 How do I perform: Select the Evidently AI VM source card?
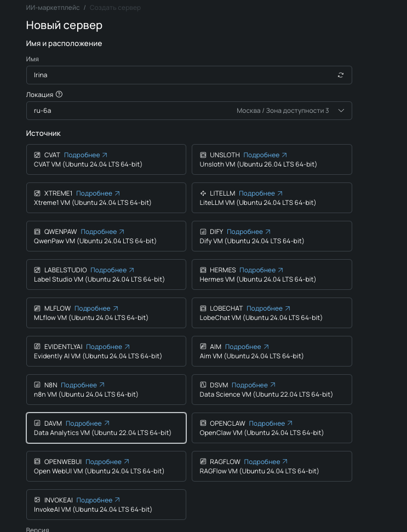click(106, 351)
